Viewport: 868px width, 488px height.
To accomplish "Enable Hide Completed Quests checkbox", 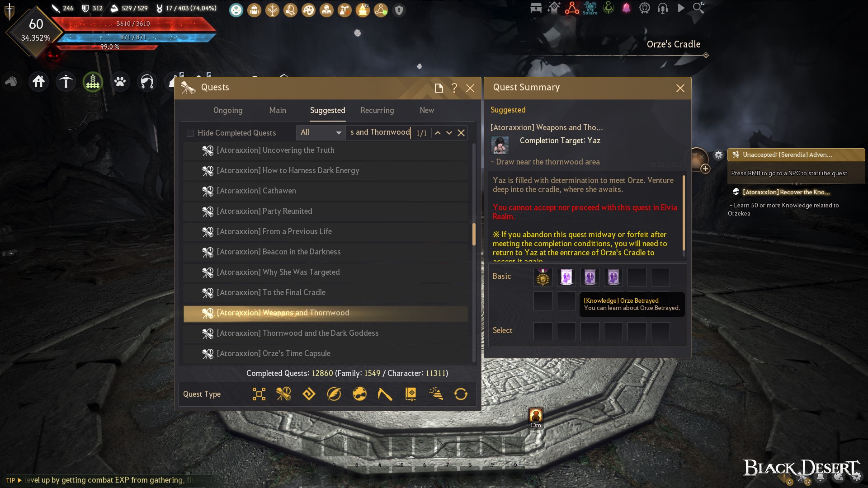I will pyautogui.click(x=190, y=133).
